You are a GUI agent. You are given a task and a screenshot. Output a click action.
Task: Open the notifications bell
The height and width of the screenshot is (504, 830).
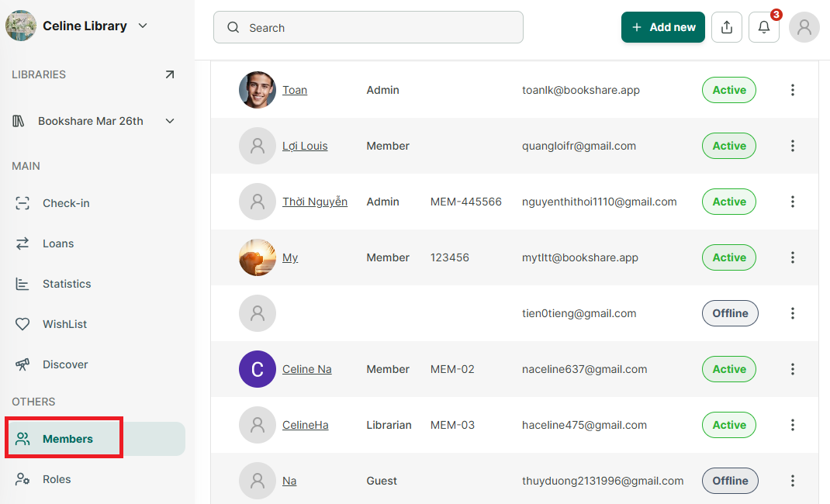click(x=764, y=27)
